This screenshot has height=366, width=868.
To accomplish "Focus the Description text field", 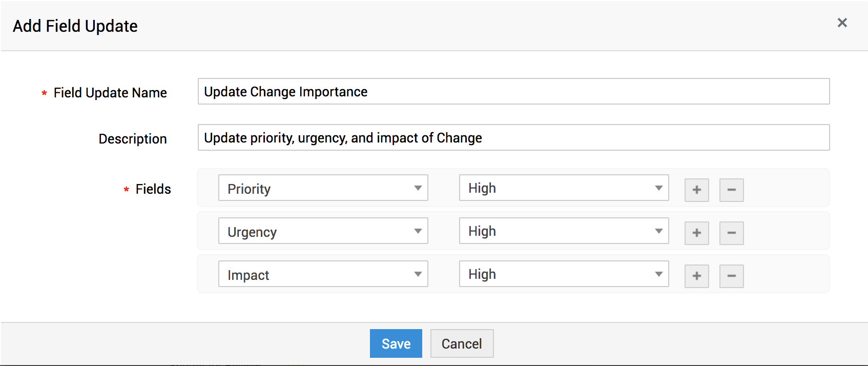I will pyautogui.click(x=513, y=138).
